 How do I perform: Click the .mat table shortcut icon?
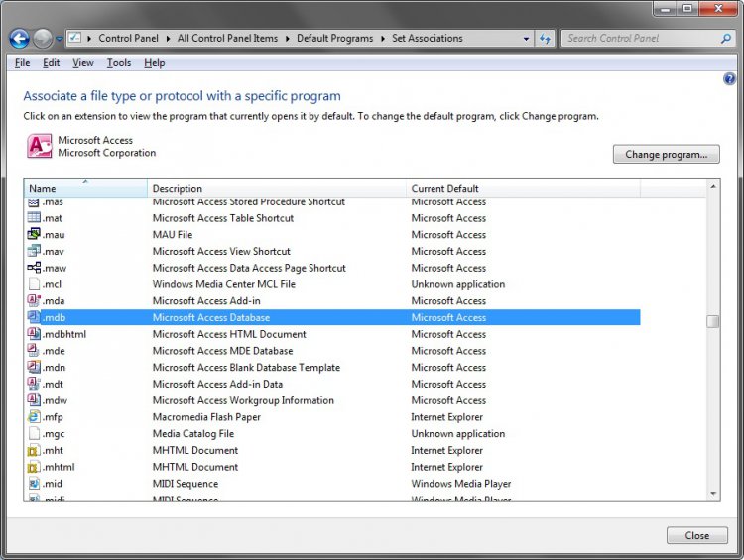[34, 218]
